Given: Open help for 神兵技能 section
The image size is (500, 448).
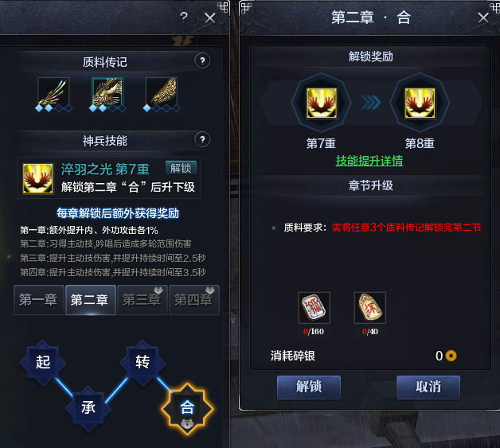Looking at the screenshot, I should 202,139.
